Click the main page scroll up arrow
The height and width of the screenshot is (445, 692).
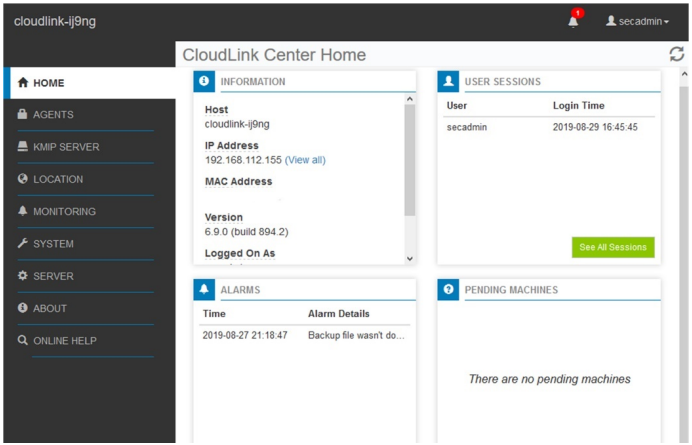(x=684, y=74)
